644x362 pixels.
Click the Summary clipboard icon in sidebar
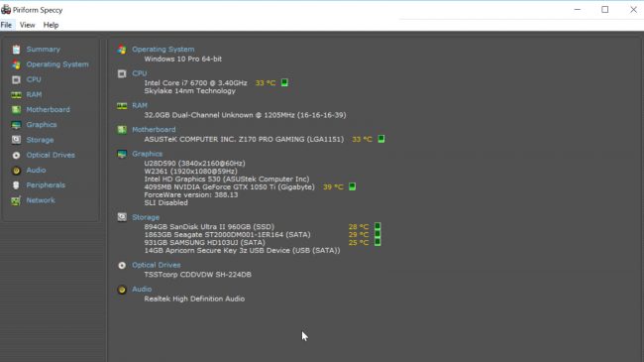[x=16, y=50]
